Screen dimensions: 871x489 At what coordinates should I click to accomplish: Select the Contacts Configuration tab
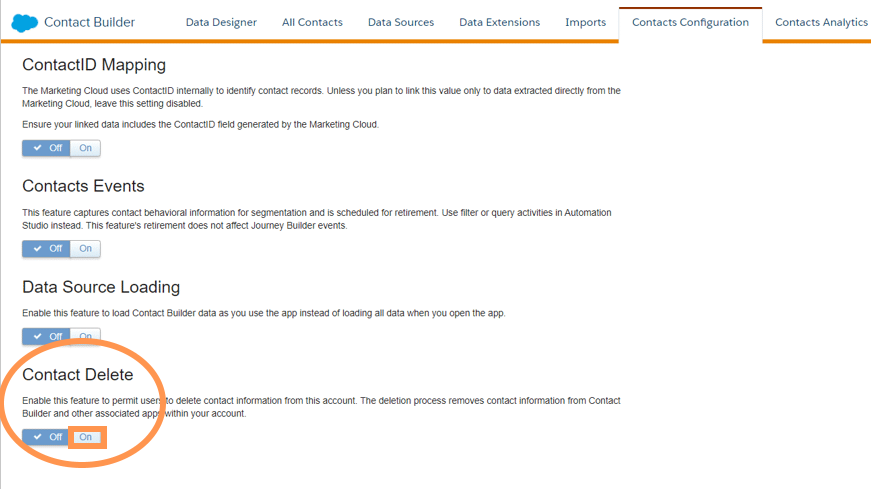[x=690, y=23]
